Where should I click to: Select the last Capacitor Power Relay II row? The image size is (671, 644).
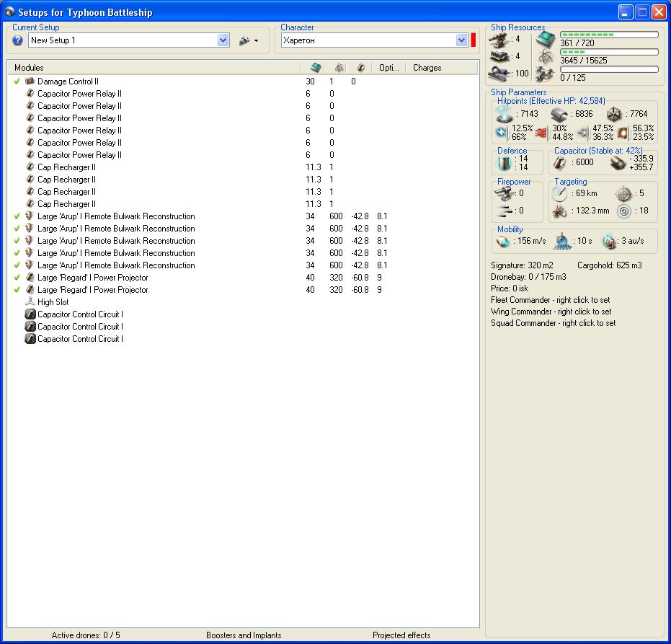(x=243, y=154)
